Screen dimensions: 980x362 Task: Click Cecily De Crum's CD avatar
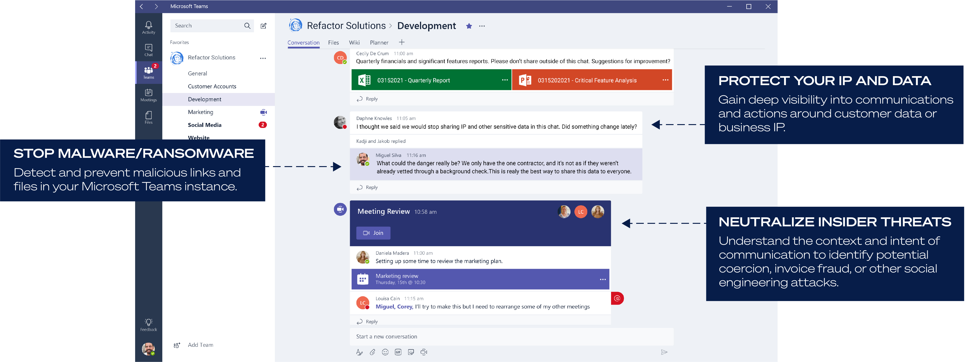click(x=340, y=58)
